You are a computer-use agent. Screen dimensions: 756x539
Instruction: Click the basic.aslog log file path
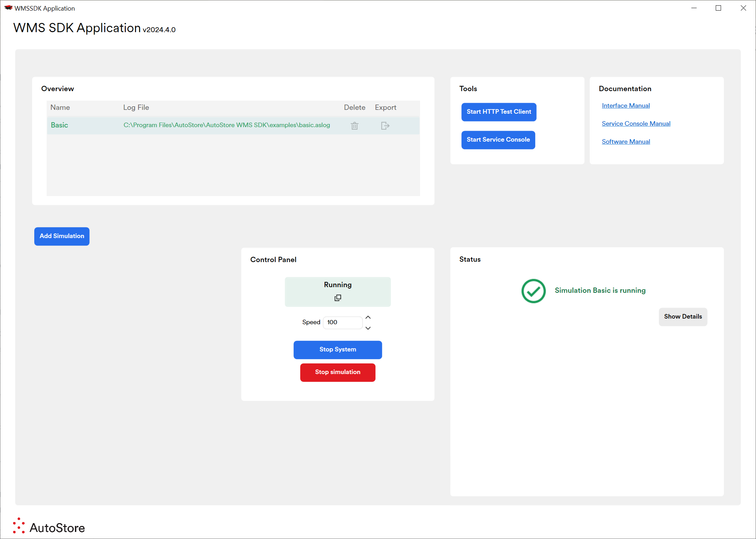(227, 125)
